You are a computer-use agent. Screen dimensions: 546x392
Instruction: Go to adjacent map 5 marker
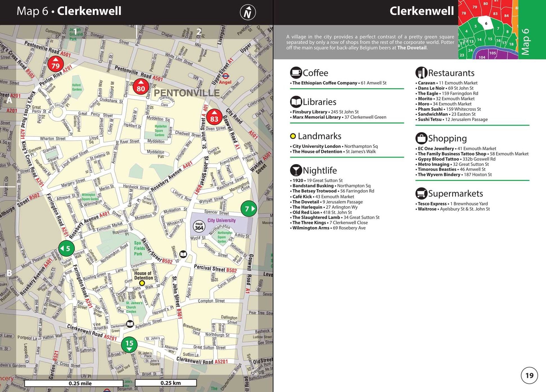pyautogui.click(x=66, y=248)
